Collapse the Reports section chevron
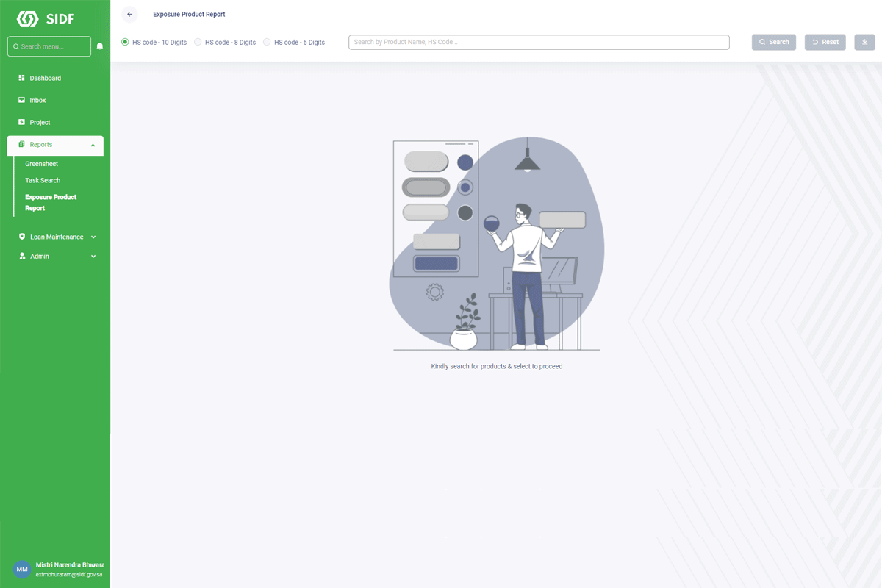This screenshot has height=588, width=882. coord(93,145)
